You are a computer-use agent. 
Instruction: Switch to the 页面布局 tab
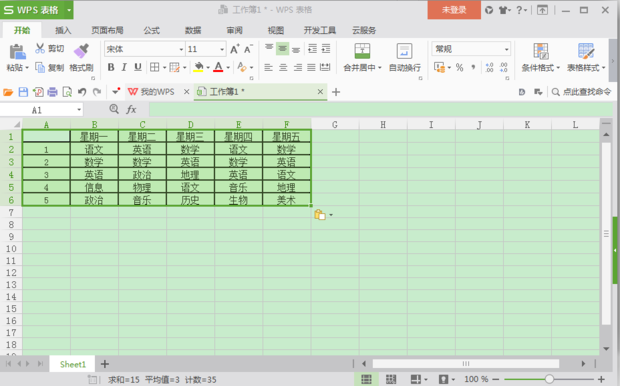click(x=107, y=30)
